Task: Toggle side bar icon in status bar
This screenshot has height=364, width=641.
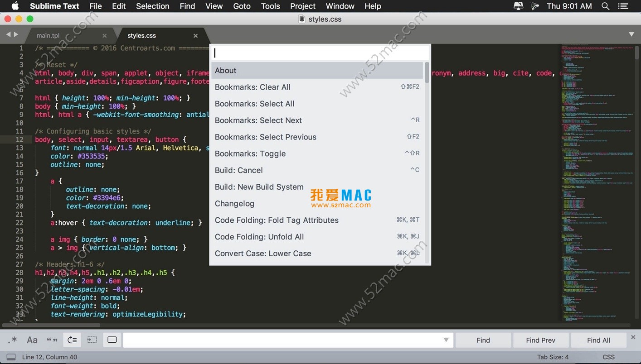Action: coord(11,357)
